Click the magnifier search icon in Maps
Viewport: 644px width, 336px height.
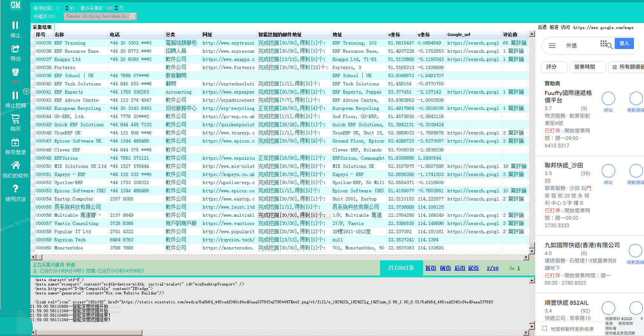(609, 46)
